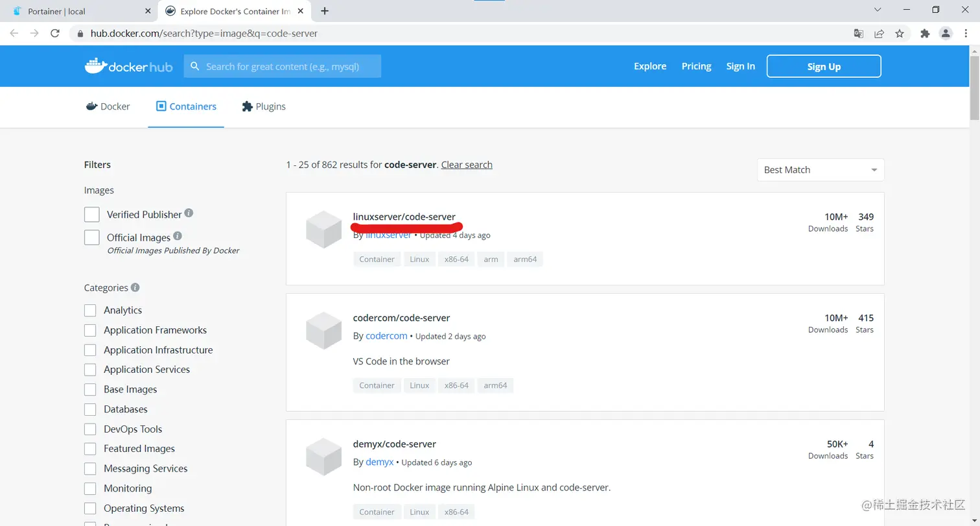Click Sign In in the header
The height and width of the screenshot is (526, 980).
pyautogui.click(x=741, y=66)
